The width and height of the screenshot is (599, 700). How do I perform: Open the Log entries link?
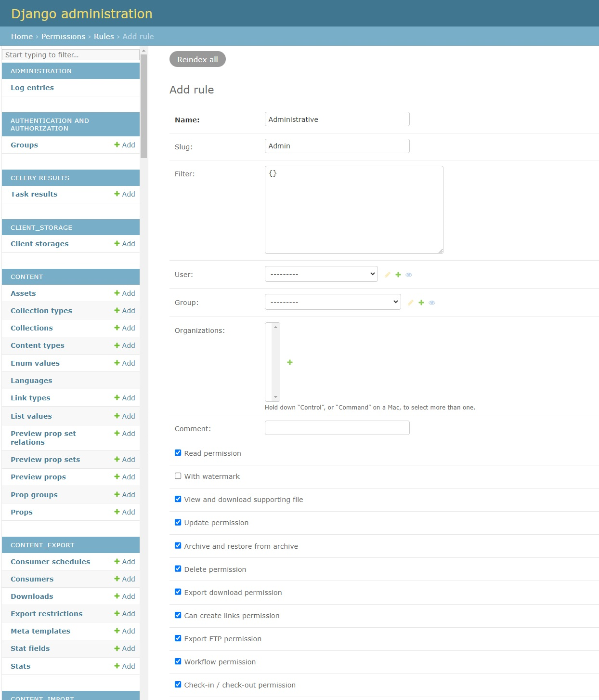[32, 88]
